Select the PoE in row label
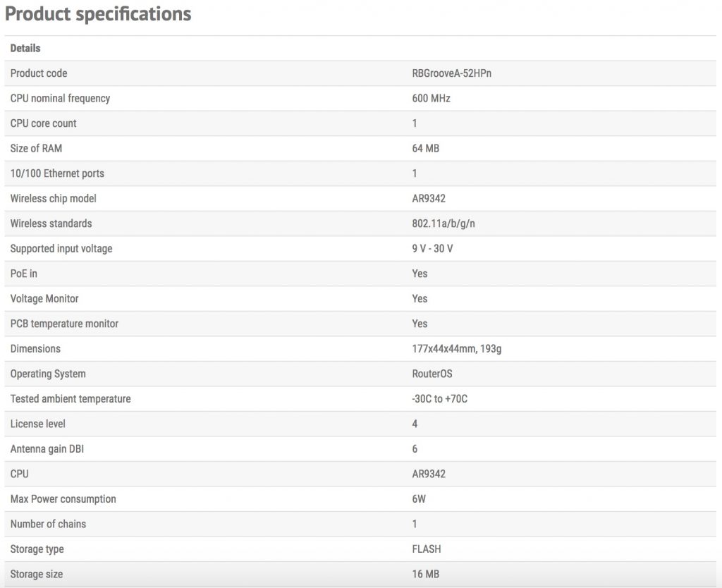The image size is (722, 588). 24,274
